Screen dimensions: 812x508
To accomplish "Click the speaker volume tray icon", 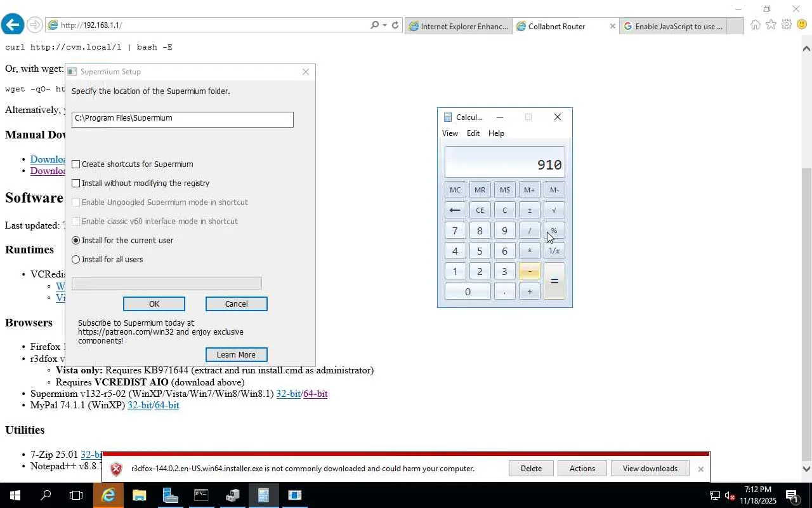I will coord(730,495).
